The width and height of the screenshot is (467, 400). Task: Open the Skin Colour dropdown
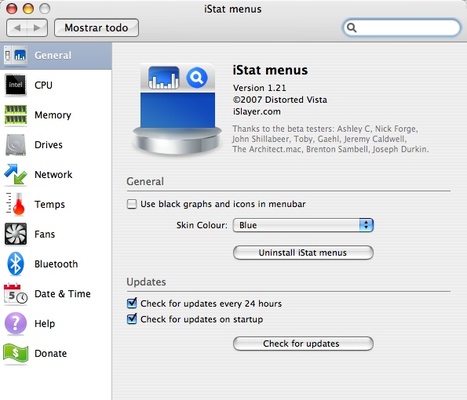click(303, 225)
